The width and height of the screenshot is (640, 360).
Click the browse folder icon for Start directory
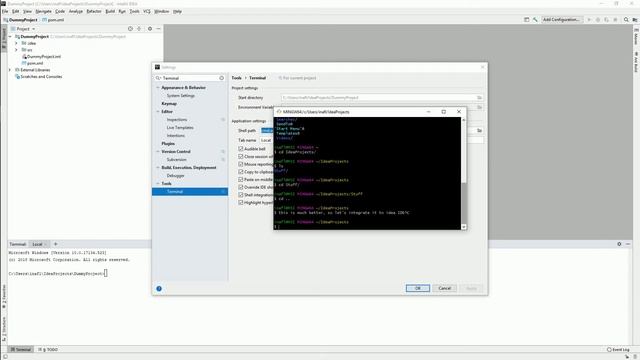coord(480,98)
